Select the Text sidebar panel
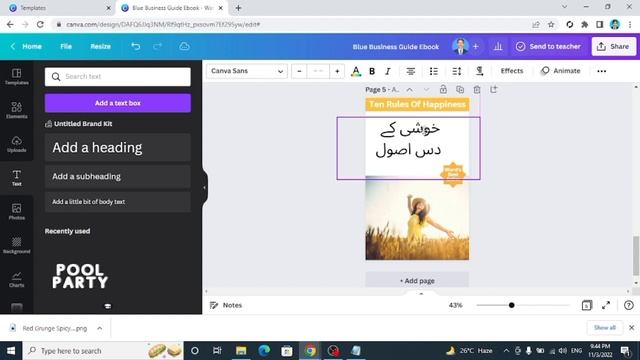640x360 pixels. click(x=16, y=178)
